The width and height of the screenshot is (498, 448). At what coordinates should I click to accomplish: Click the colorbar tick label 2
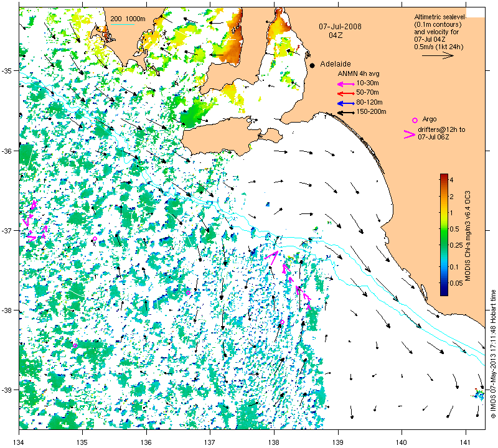pyautogui.click(x=452, y=197)
